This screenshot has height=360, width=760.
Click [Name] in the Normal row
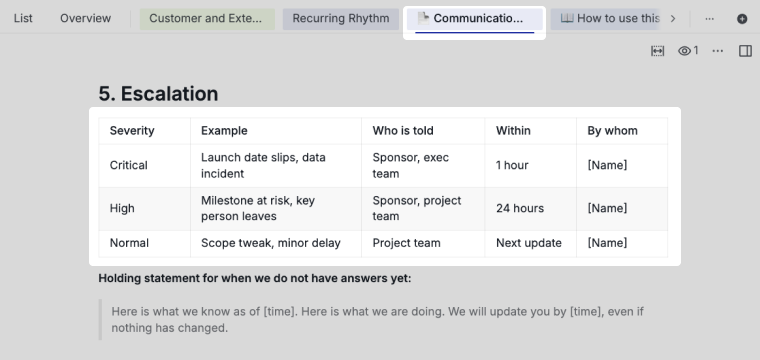[x=607, y=243]
